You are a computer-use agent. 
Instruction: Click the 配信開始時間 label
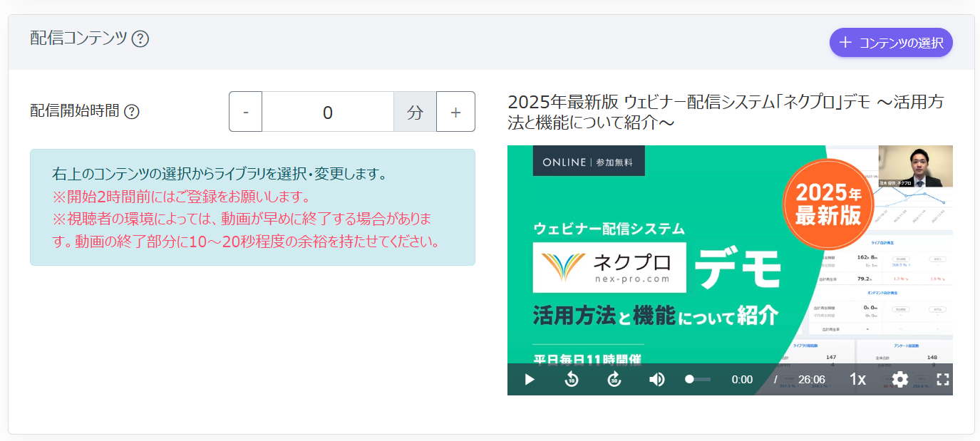pyautogui.click(x=75, y=112)
